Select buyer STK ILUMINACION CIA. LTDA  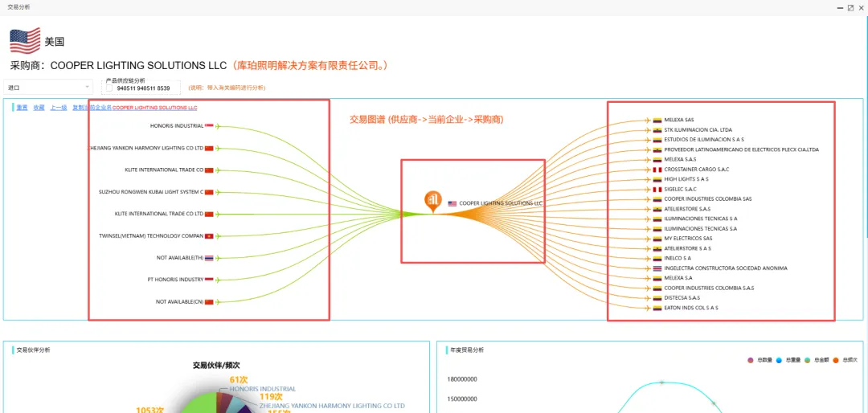pyautogui.click(x=698, y=129)
